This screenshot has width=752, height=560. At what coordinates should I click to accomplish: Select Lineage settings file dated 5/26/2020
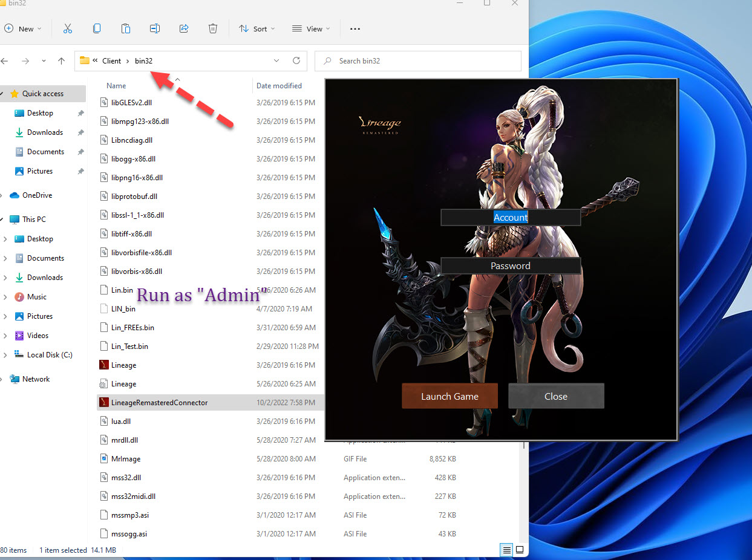click(x=123, y=384)
